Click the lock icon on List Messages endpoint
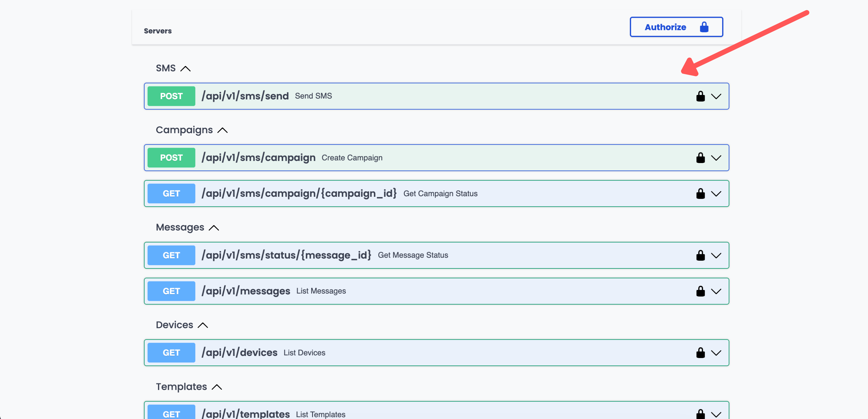Viewport: 868px width, 419px height. point(701,291)
